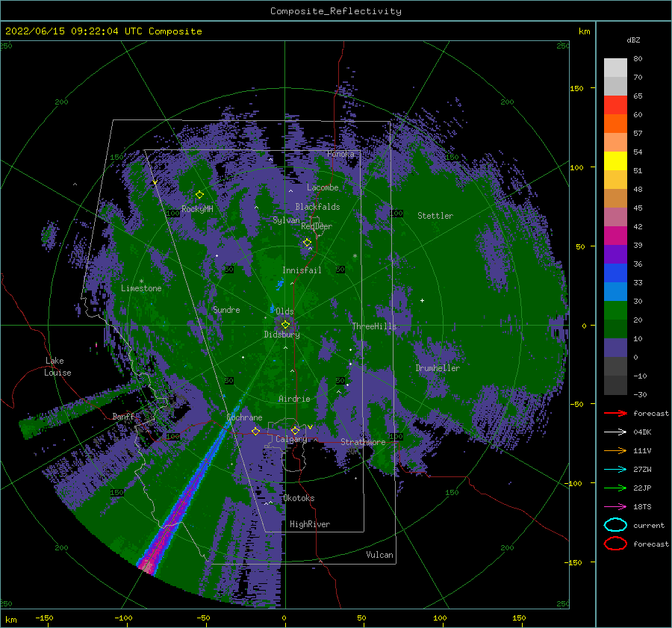Select the slate 0-10 dBZ swatch

615,348
